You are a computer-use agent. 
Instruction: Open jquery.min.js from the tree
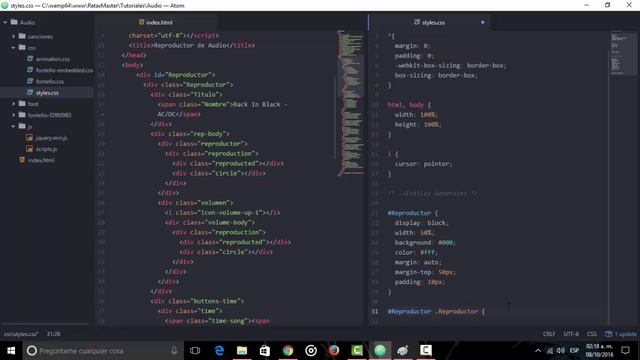51,138
